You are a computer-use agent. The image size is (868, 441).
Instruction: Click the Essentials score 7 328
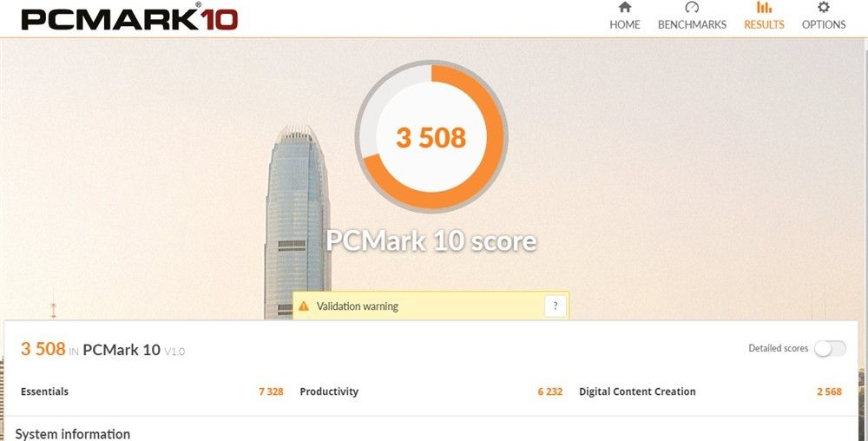271,392
